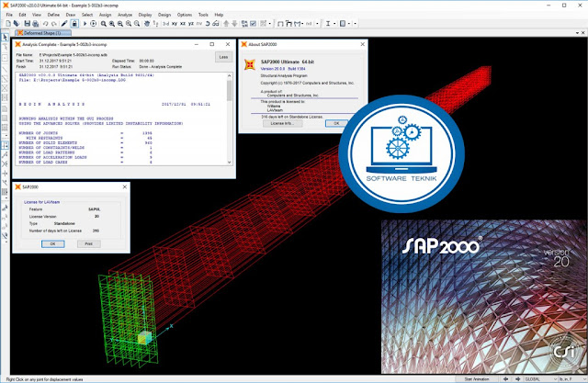The height and width of the screenshot is (383, 588).
Task: Select the pointer tool in left toolbar
Action: pos(5,37)
